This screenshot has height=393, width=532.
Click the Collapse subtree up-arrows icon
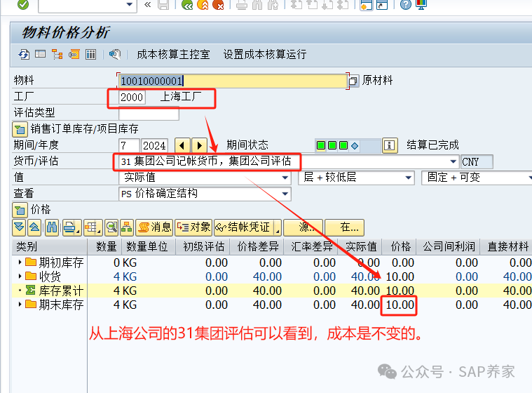(34, 227)
